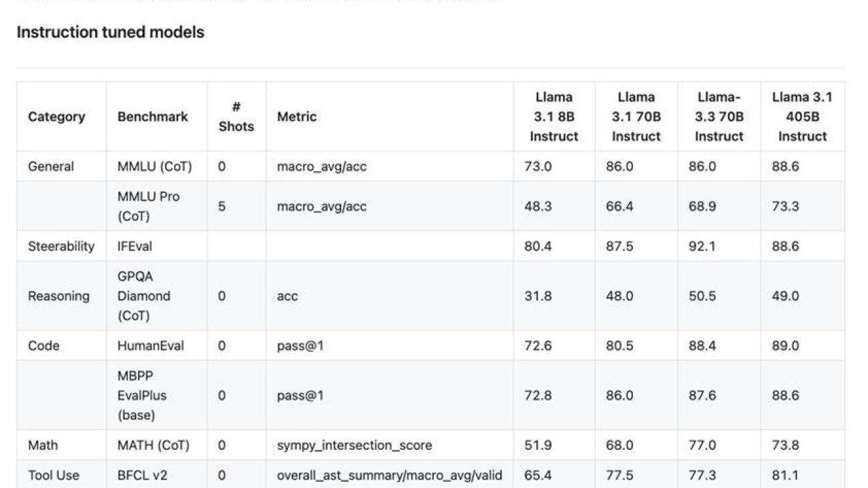
Task: Click the '87.5' IFEval score
Action: click(x=620, y=246)
